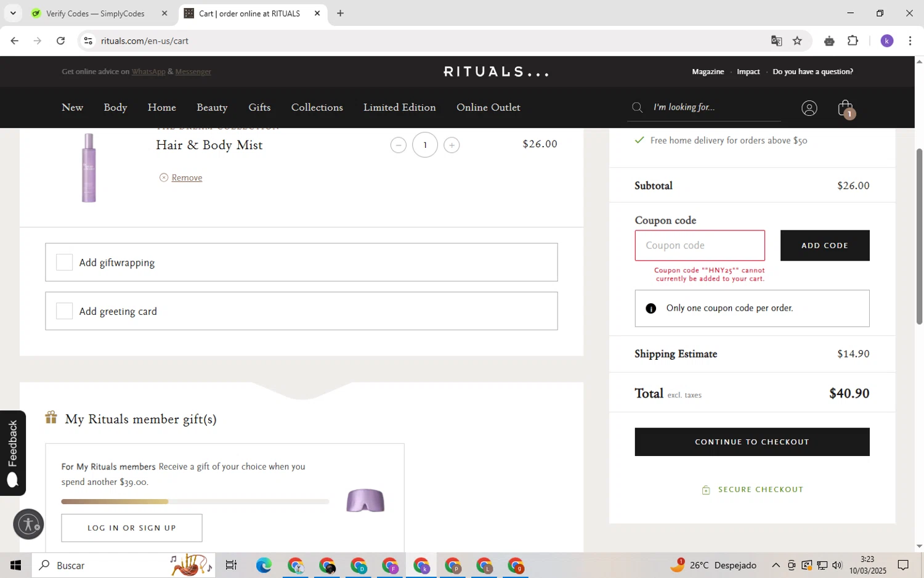Image resolution: width=924 pixels, height=578 pixels.
Task: Open the Beauty menu
Action: click(x=212, y=107)
